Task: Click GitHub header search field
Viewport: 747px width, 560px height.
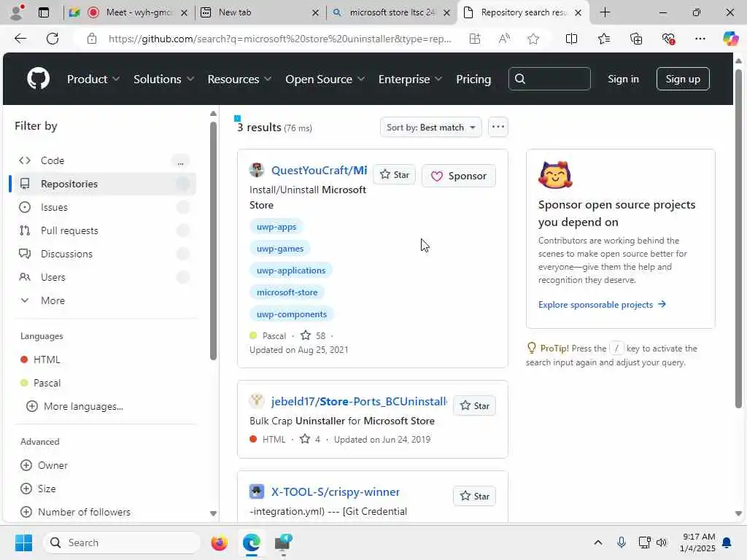Action: [x=549, y=79]
